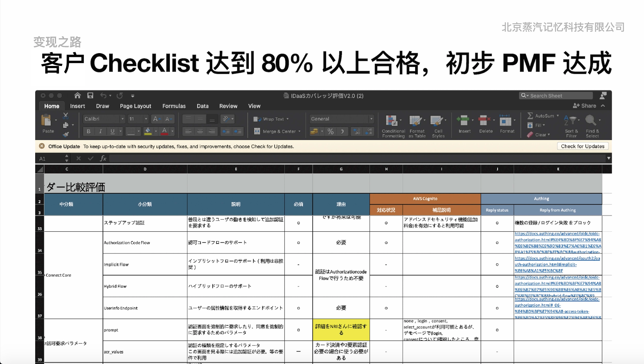
Task: Increase font size with larger A
Action: (x=157, y=119)
